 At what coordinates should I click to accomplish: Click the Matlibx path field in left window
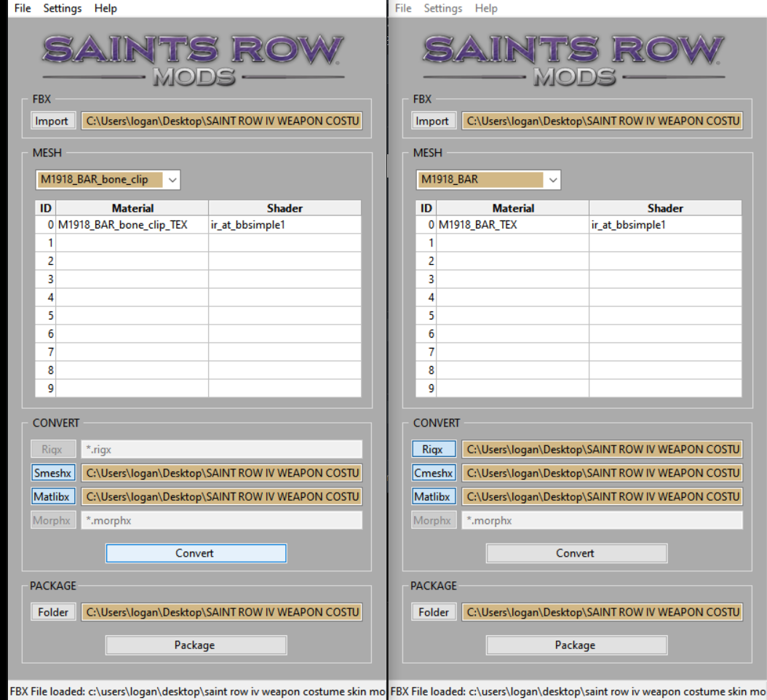point(222,496)
